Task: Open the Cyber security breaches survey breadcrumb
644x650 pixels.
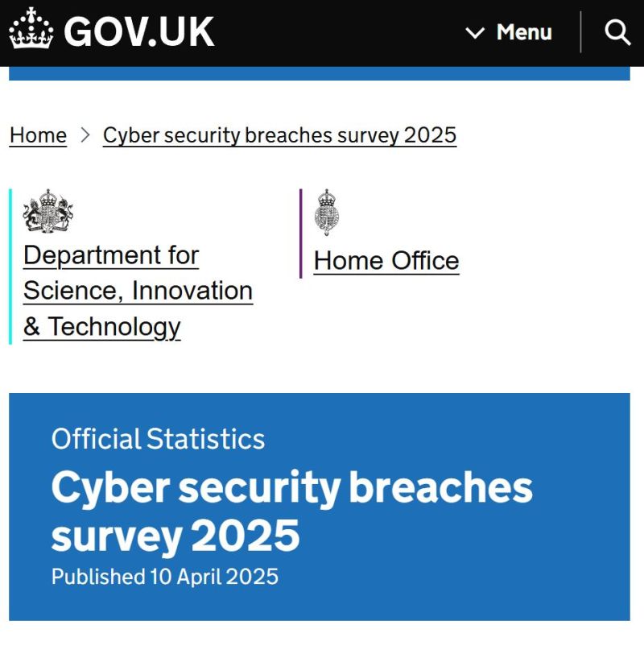Action: tap(279, 135)
